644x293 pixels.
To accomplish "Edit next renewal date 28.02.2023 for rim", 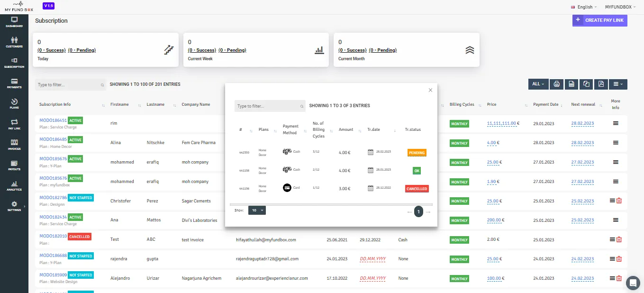I will click(x=582, y=123).
